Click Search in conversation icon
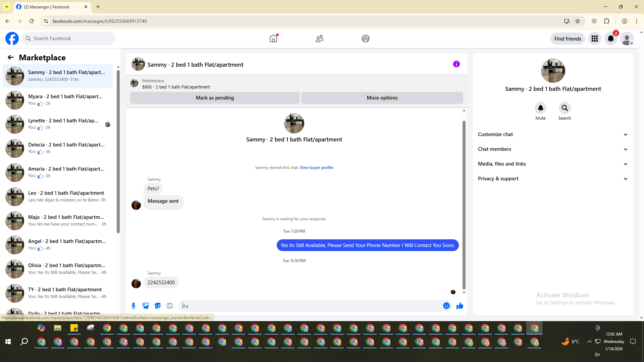644x362 pixels. 565,108
